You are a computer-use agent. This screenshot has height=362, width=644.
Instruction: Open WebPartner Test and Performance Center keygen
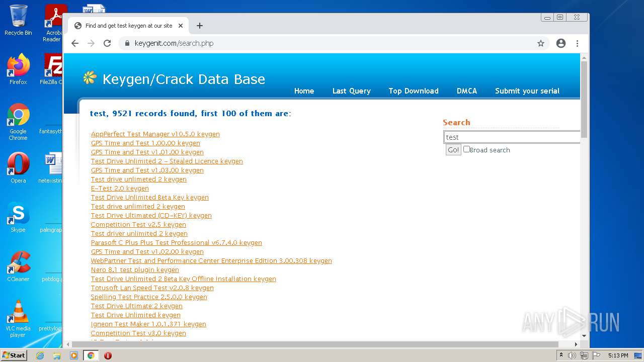(211, 261)
